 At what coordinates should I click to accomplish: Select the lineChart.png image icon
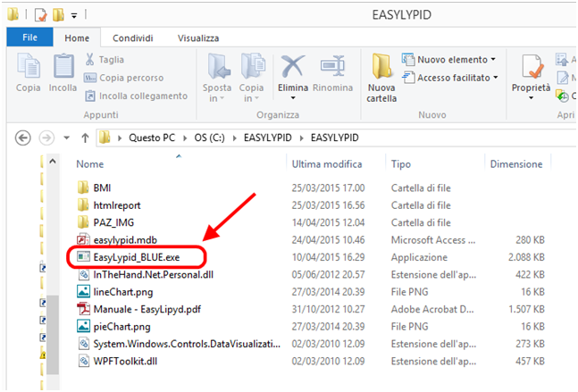83,292
